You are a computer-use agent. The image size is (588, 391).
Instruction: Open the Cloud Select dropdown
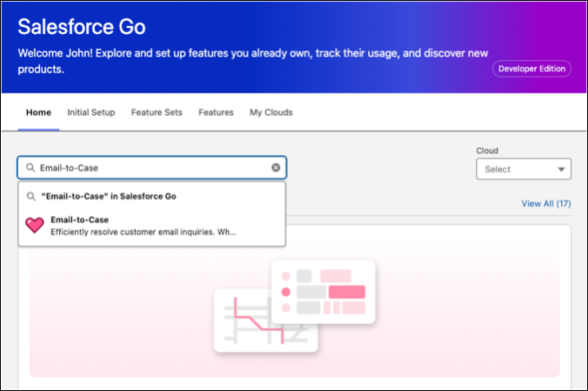(524, 169)
